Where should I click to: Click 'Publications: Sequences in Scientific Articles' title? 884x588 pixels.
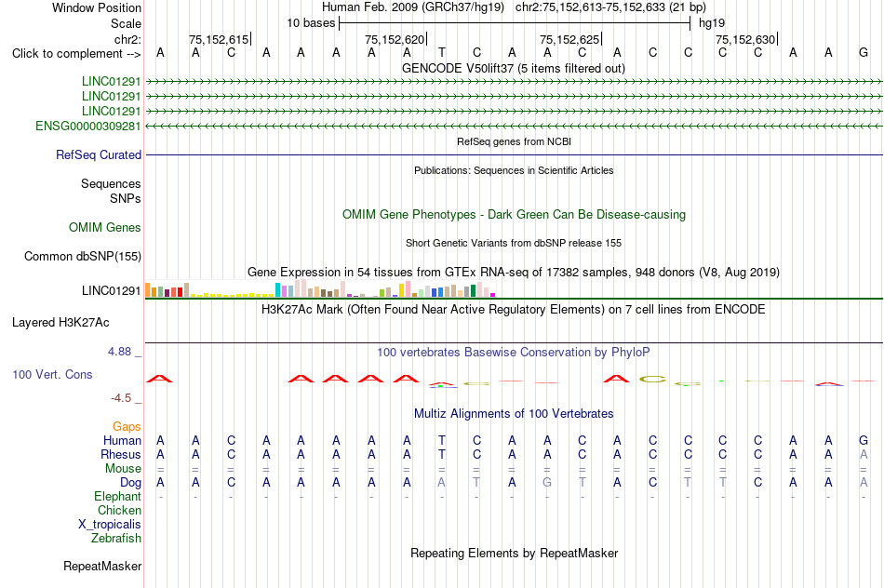514,170
